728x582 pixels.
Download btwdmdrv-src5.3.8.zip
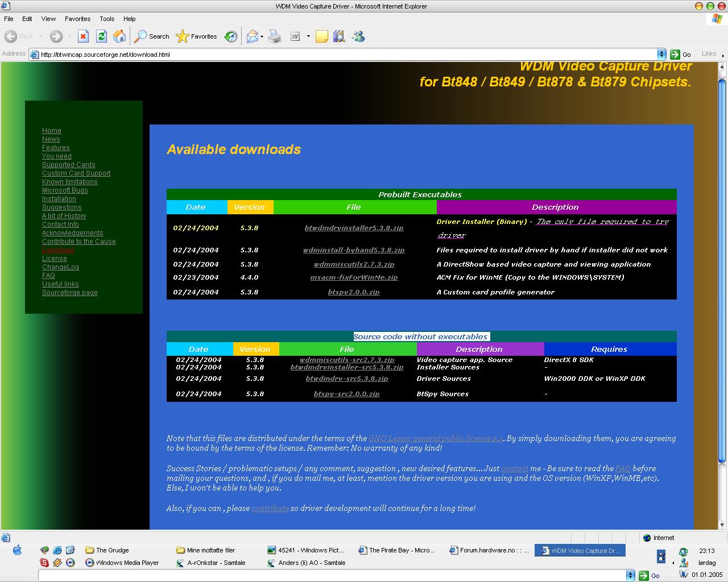346,379
